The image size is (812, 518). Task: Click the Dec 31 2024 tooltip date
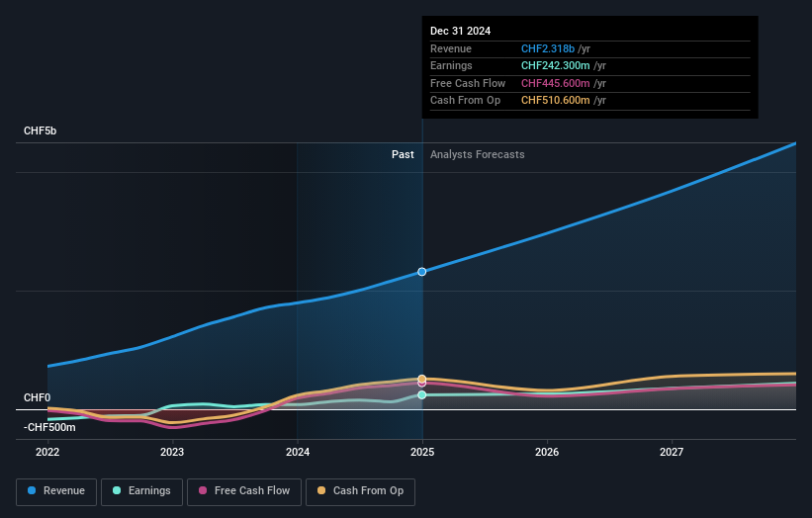[460, 31]
